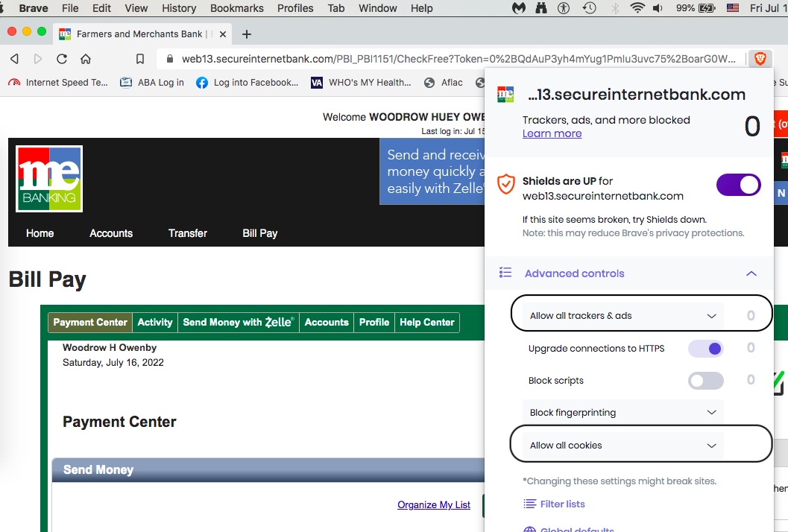The width and height of the screenshot is (788, 532).
Task: Open the Tab menu
Action: coord(336,8)
